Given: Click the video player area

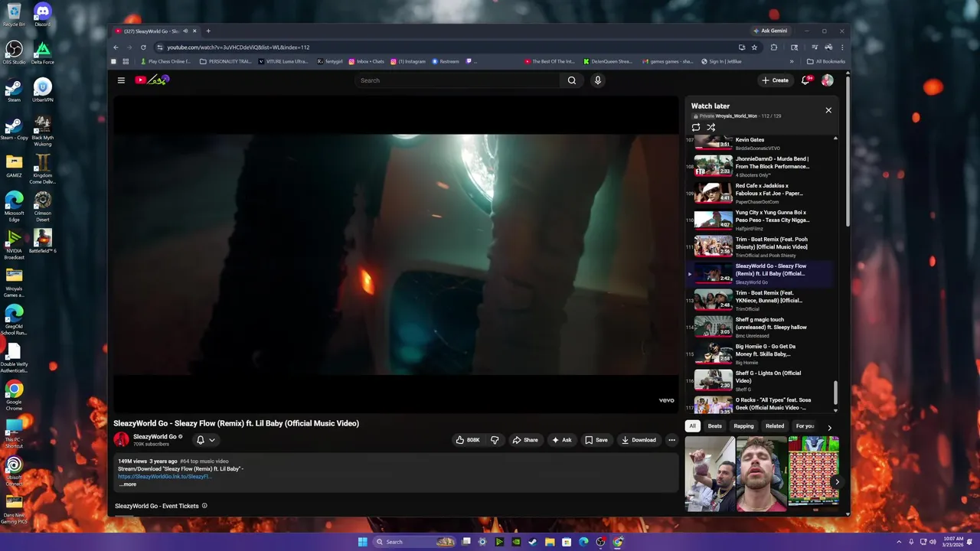Looking at the screenshot, I should (396, 254).
